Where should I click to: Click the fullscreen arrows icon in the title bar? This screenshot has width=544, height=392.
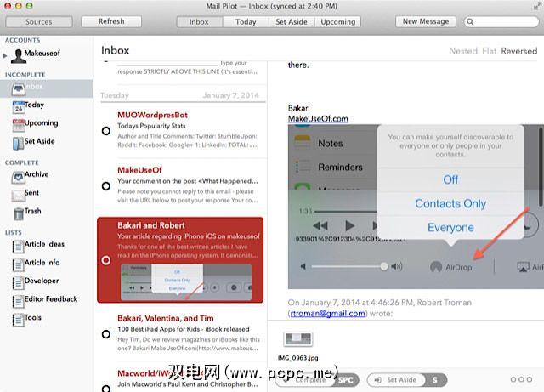click(538, 6)
